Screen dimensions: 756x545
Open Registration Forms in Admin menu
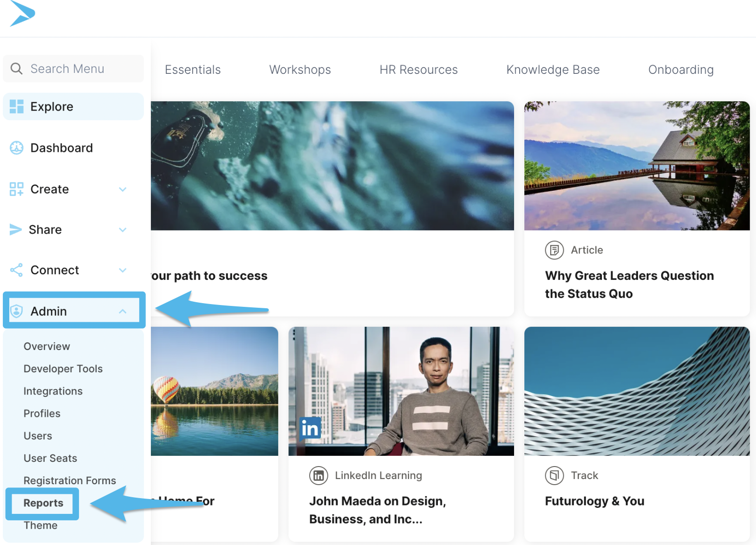[70, 480]
